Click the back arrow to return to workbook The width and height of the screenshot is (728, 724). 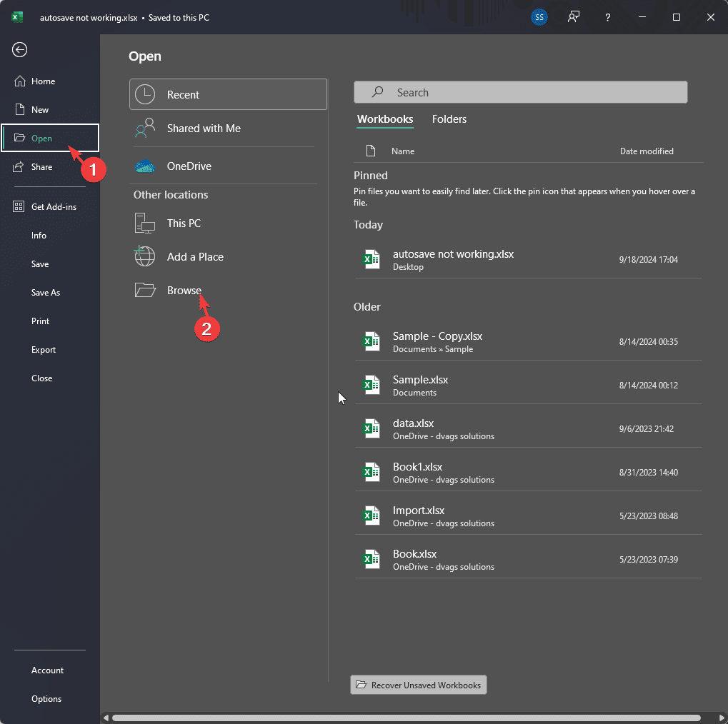pyautogui.click(x=19, y=50)
